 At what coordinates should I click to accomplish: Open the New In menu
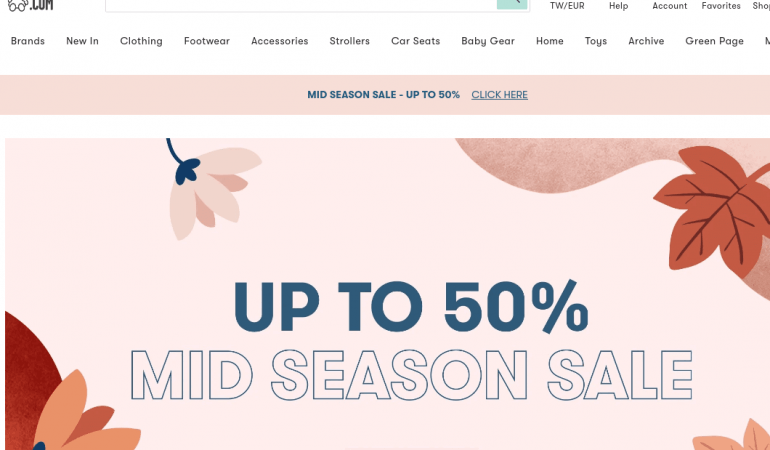[x=82, y=41]
